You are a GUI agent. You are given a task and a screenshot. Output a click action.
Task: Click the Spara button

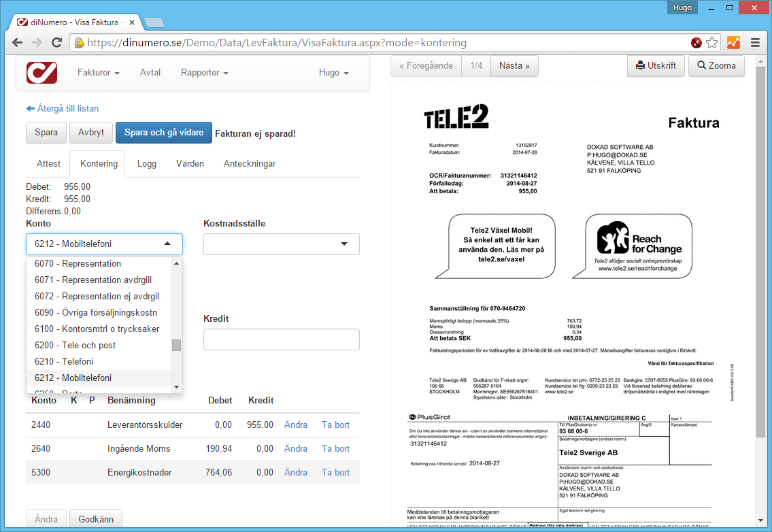click(46, 133)
